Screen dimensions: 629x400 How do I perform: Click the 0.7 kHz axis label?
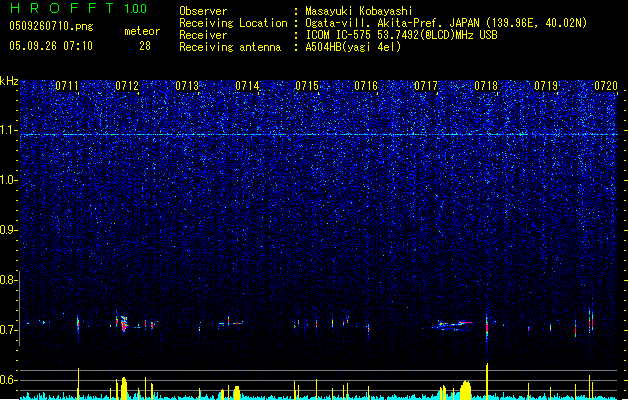pos(8,330)
